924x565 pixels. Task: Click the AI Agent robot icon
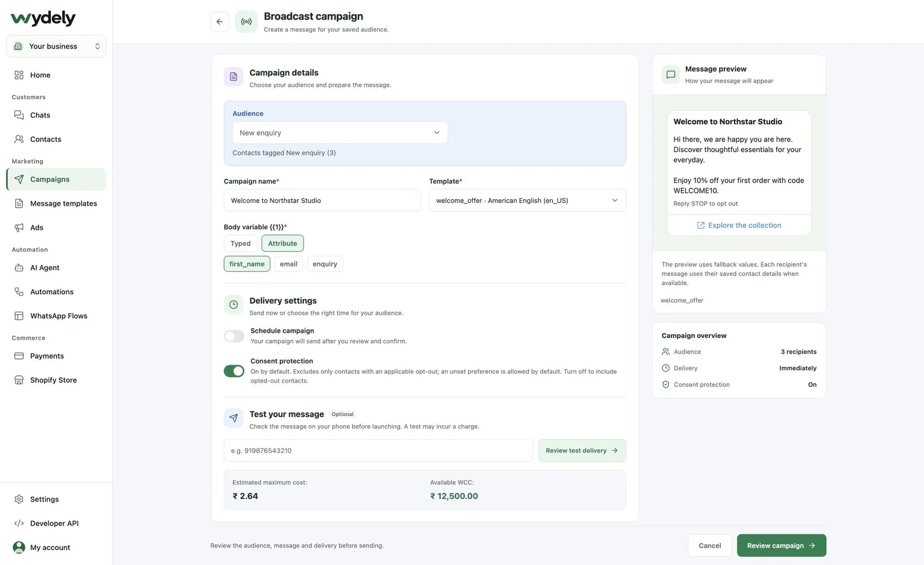(x=19, y=267)
